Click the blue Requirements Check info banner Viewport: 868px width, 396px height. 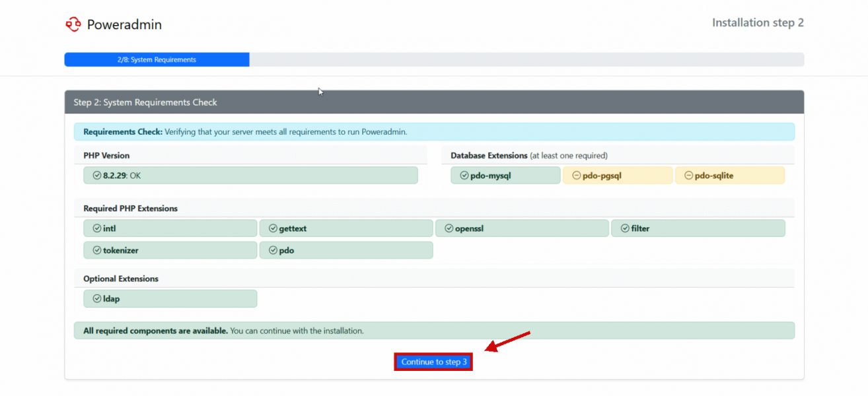pyautogui.click(x=434, y=132)
